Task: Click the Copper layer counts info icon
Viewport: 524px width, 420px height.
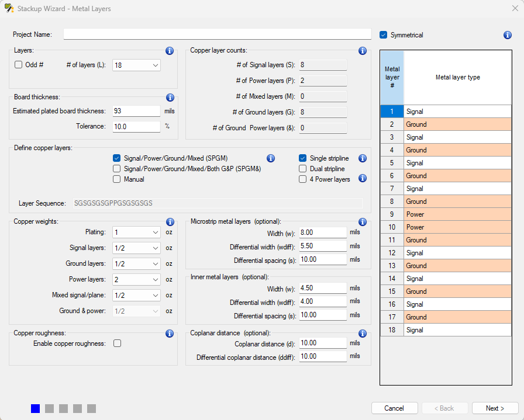Action: pyautogui.click(x=362, y=51)
